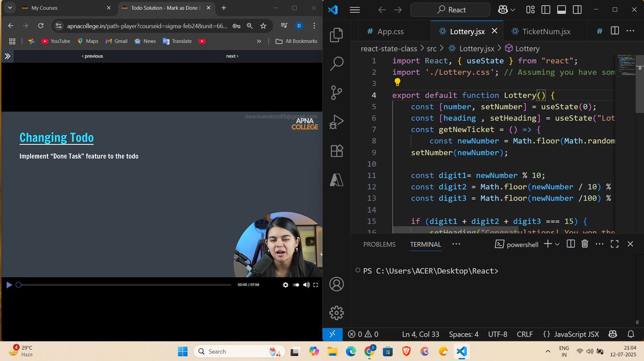This screenshot has height=361, width=644.
Task: Open video settings gear in player
Action: pyautogui.click(x=285, y=285)
